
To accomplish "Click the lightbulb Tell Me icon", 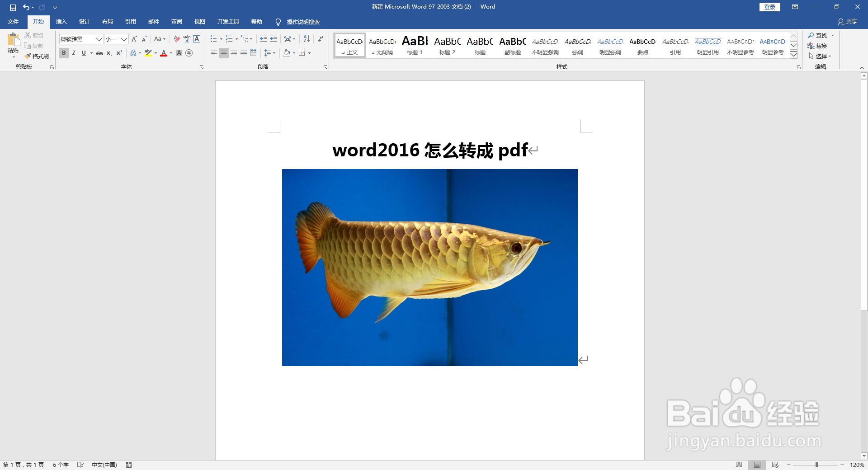I will [x=278, y=22].
